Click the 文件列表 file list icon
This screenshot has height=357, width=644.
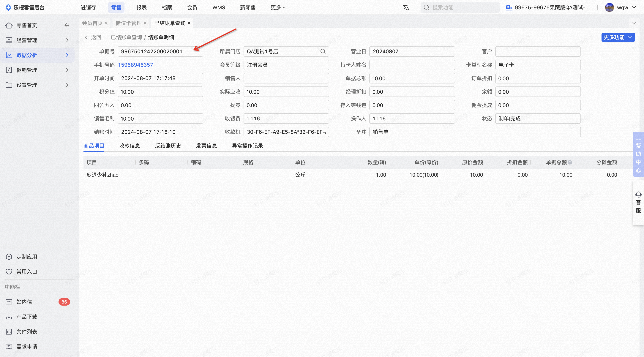(x=9, y=332)
